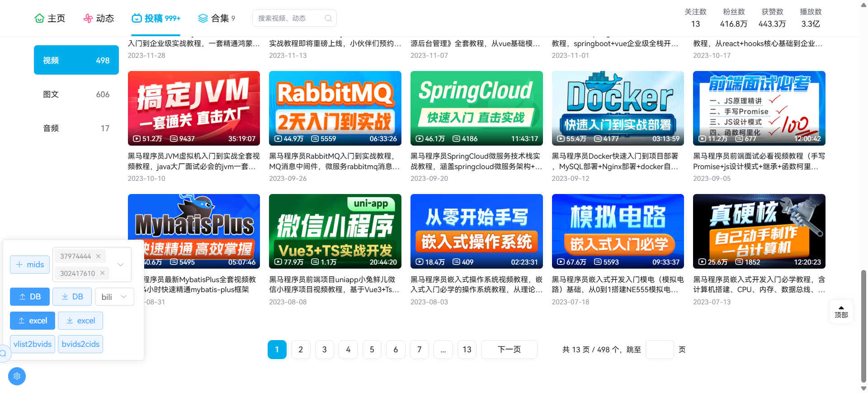Click the play count icon on Docker video

[x=561, y=139]
